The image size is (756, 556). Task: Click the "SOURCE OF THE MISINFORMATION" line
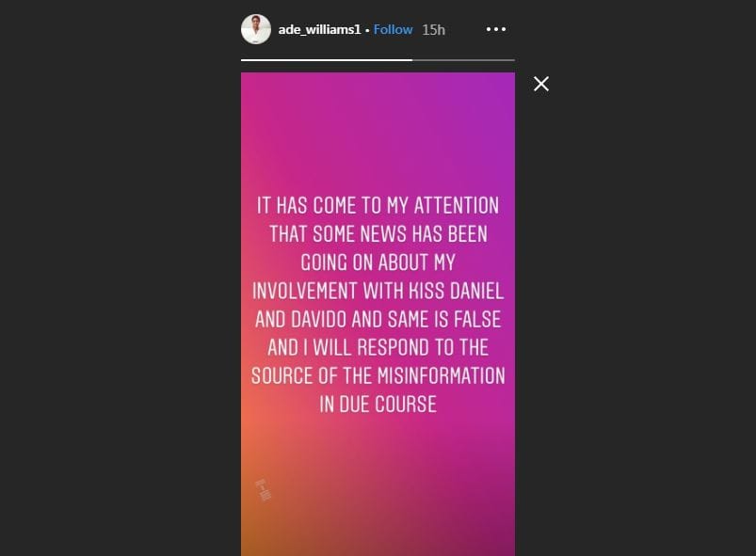tap(378, 376)
